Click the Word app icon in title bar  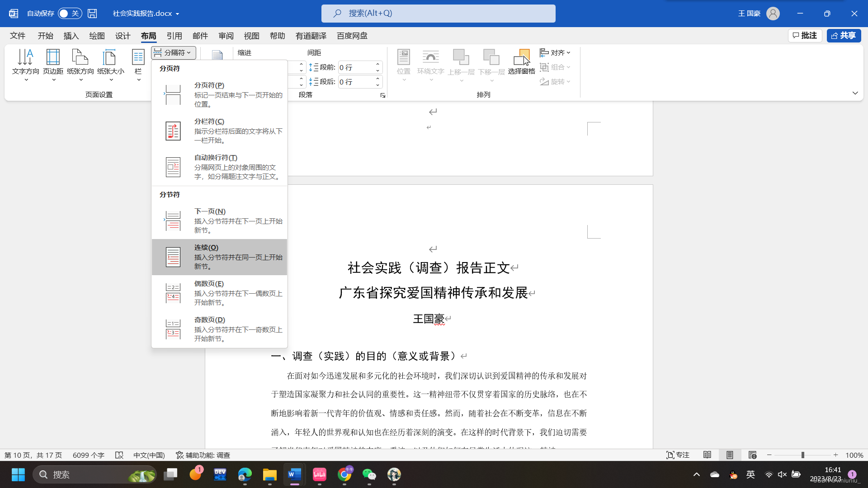point(14,14)
